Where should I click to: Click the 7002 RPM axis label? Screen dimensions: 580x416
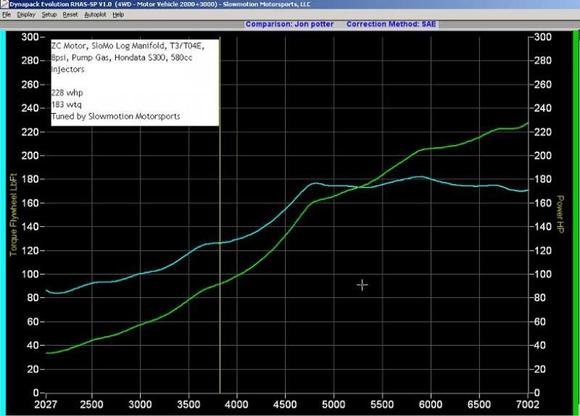click(528, 404)
